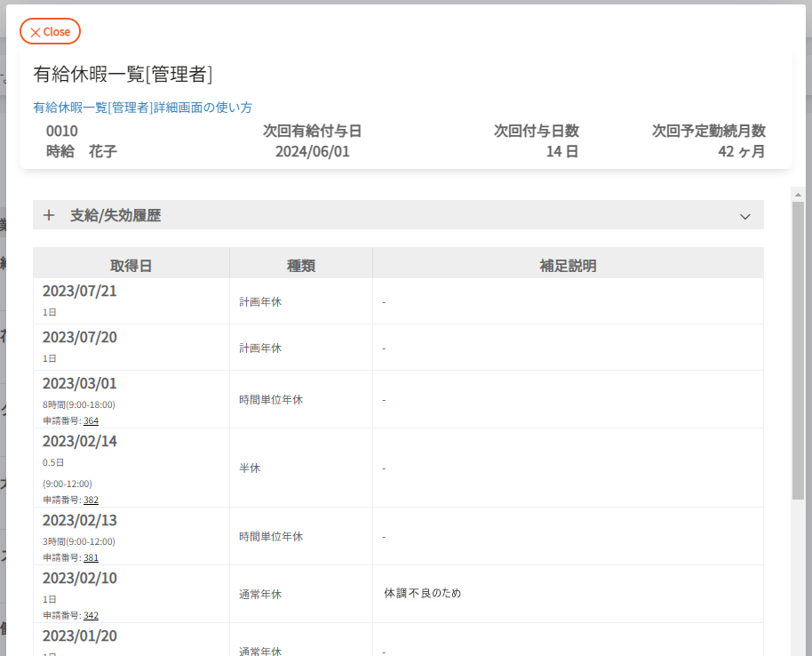812x656 pixels.
Task: Click the employee name 時給 花子
Action: [x=82, y=152]
